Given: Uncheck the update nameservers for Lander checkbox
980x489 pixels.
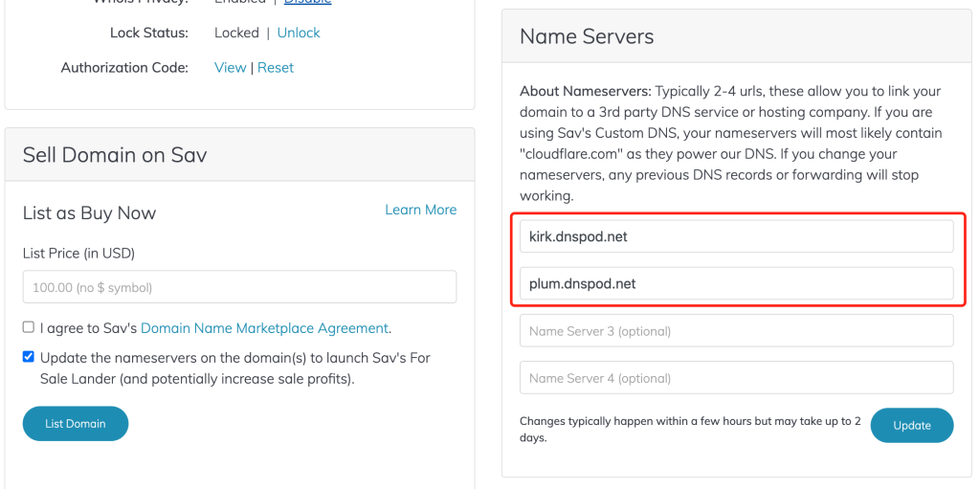Looking at the screenshot, I should [29, 357].
